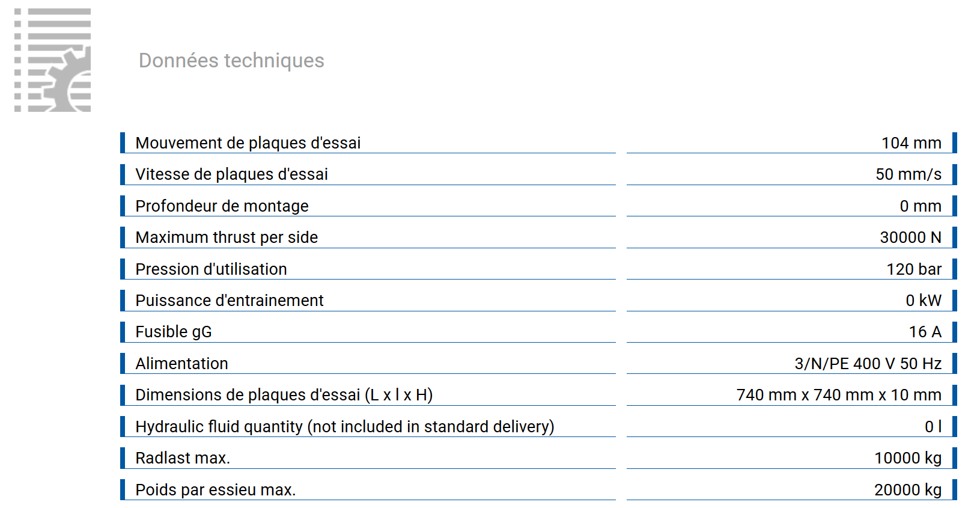Click the 50 mm/s speed value

pyautogui.click(x=908, y=174)
